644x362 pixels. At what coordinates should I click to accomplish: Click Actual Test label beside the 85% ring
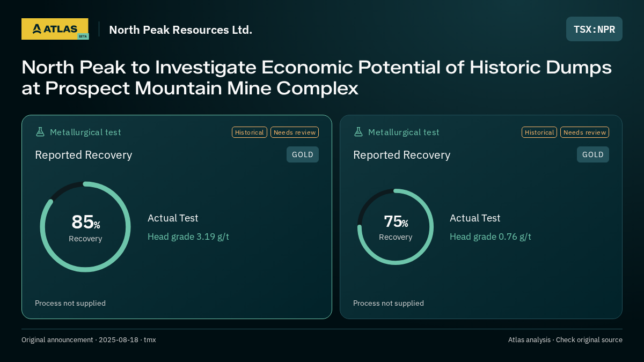(173, 218)
